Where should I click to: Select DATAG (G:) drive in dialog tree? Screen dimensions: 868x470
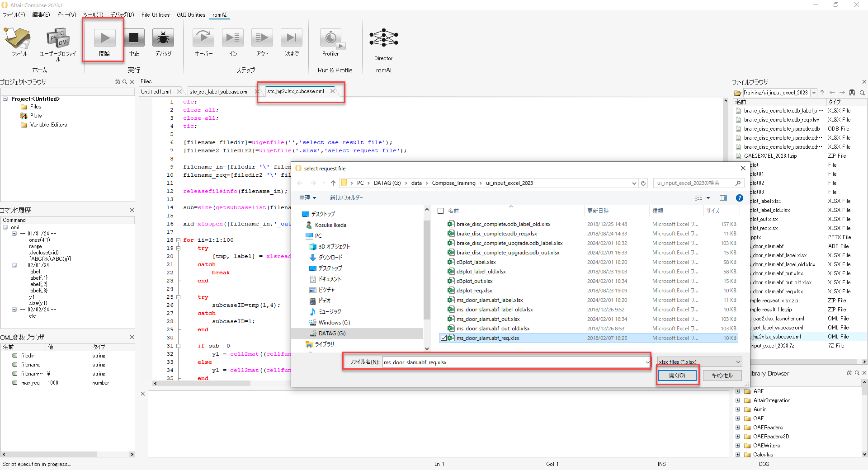[x=331, y=333]
